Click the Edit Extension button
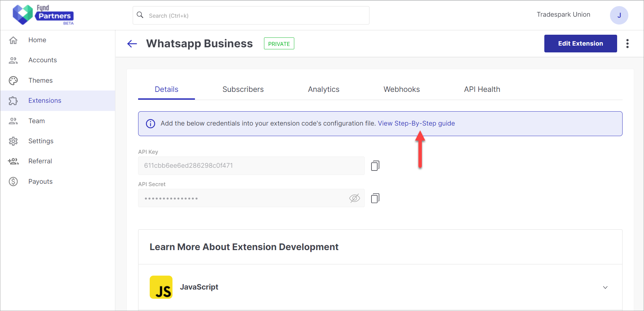This screenshot has width=644, height=311. point(580,44)
